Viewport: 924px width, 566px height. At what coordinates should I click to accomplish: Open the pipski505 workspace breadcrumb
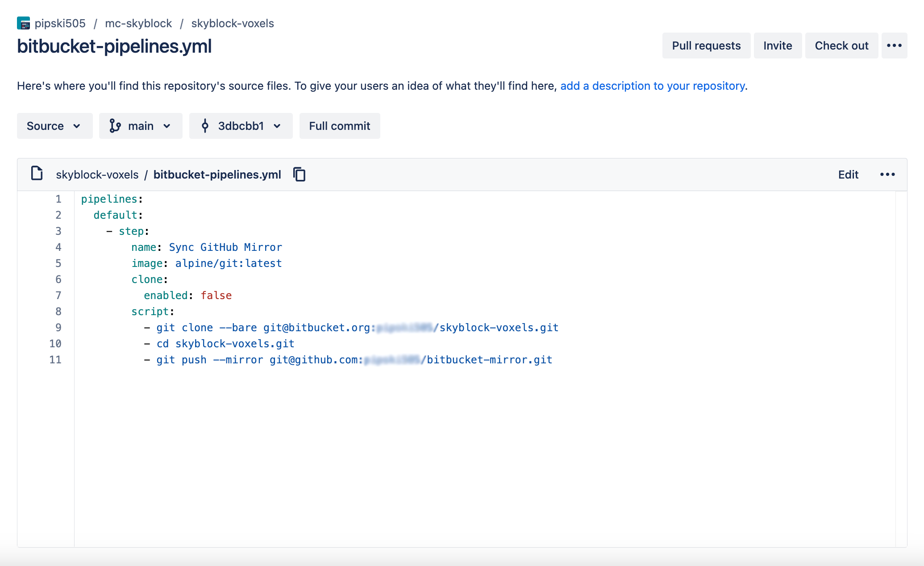tap(60, 23)
